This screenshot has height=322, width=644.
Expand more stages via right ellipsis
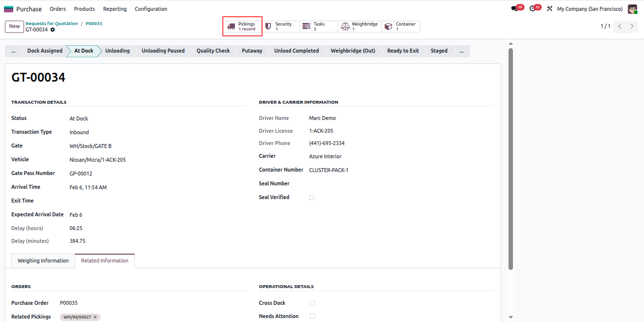point(461,51)
